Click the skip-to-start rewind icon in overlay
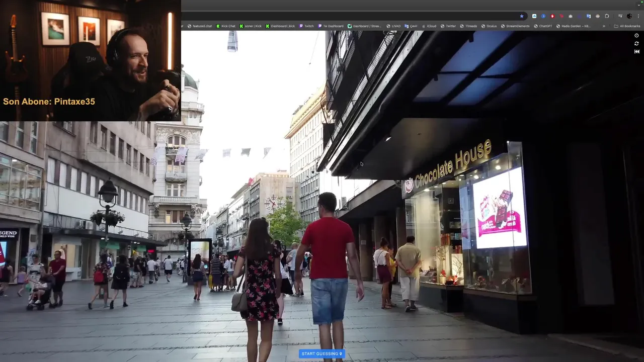Image resolution: width=644 pixels, height=362 pixels. 636,51
